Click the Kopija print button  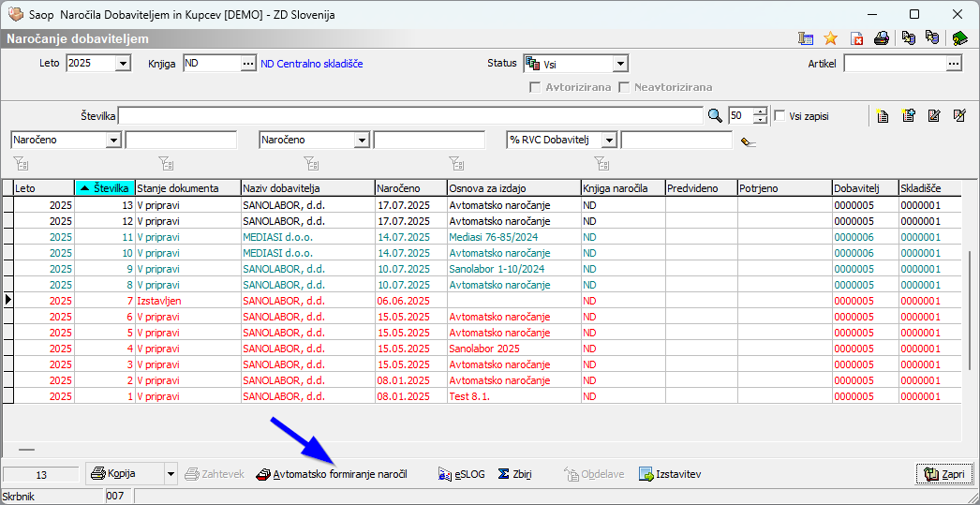tap(126, 474)
